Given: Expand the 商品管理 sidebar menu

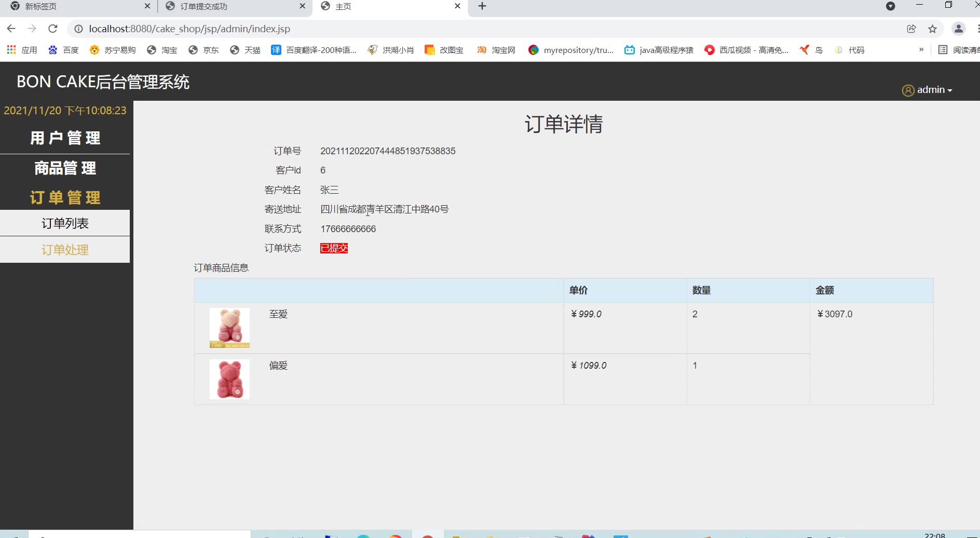Looking at the screenshot, I should pyautogui.click(x=65, y=168).
